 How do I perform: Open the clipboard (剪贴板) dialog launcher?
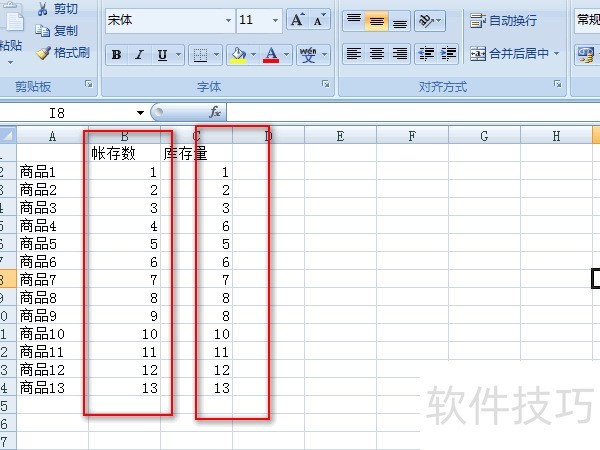[x=89, y=84]
